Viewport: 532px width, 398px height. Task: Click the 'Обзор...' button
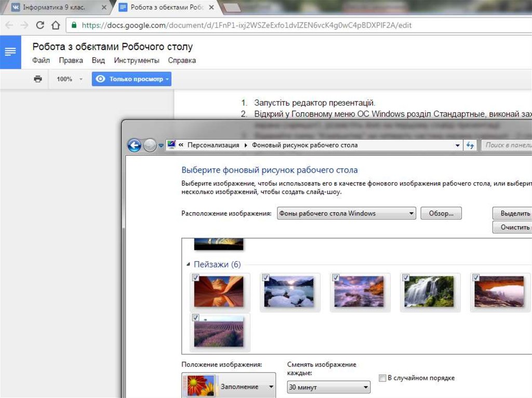(x=441, y=213)
